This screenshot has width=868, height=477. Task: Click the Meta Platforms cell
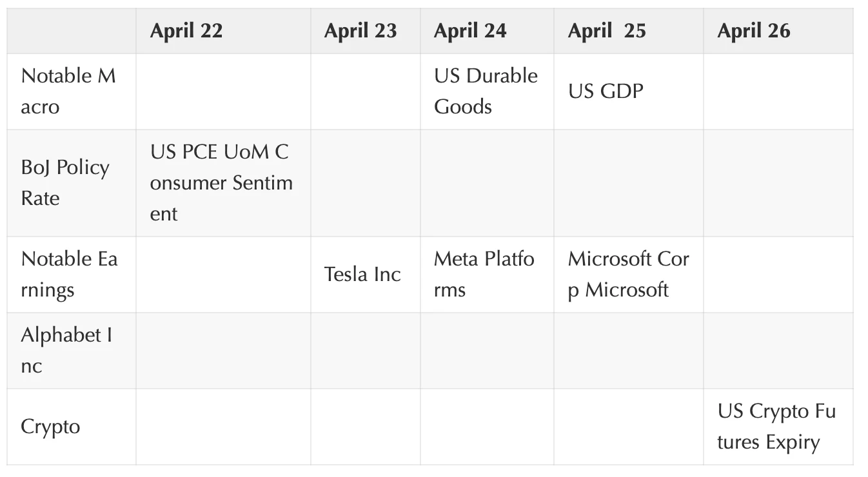tap(484, 274)
